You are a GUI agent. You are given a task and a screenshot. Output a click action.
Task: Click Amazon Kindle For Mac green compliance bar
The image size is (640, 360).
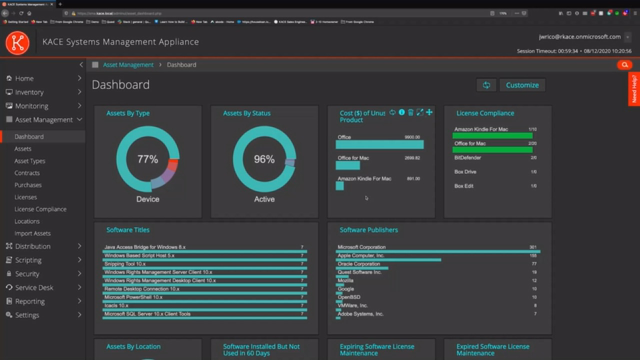(493, 136)
